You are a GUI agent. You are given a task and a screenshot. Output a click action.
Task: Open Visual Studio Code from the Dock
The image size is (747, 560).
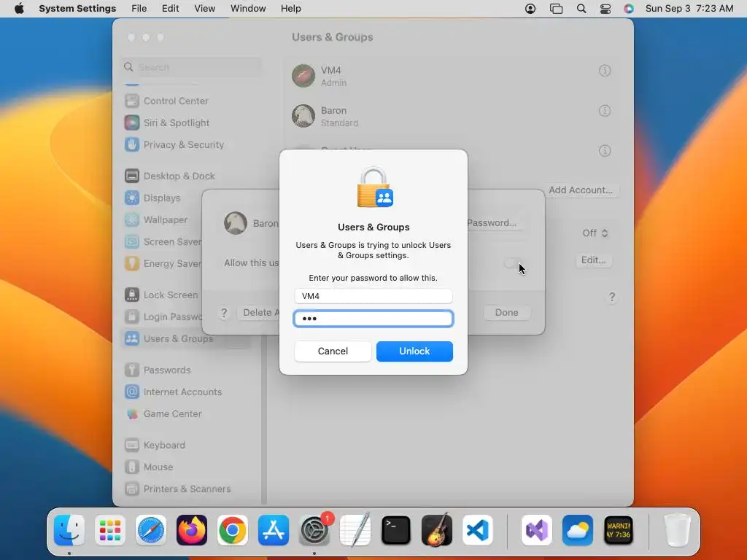(477, 530)
